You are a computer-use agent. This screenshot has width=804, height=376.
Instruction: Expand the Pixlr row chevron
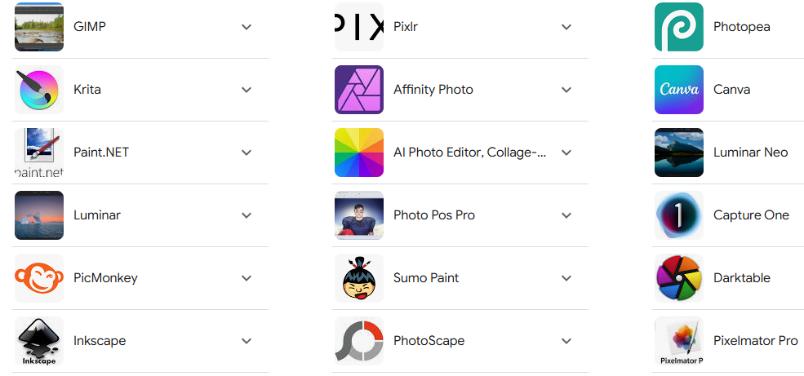coord(566,27)
